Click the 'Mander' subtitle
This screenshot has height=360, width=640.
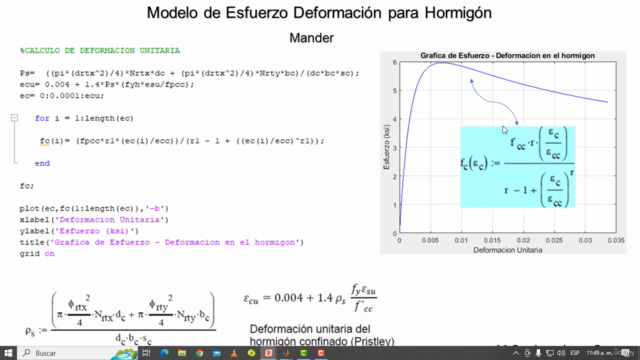(311, 38)
